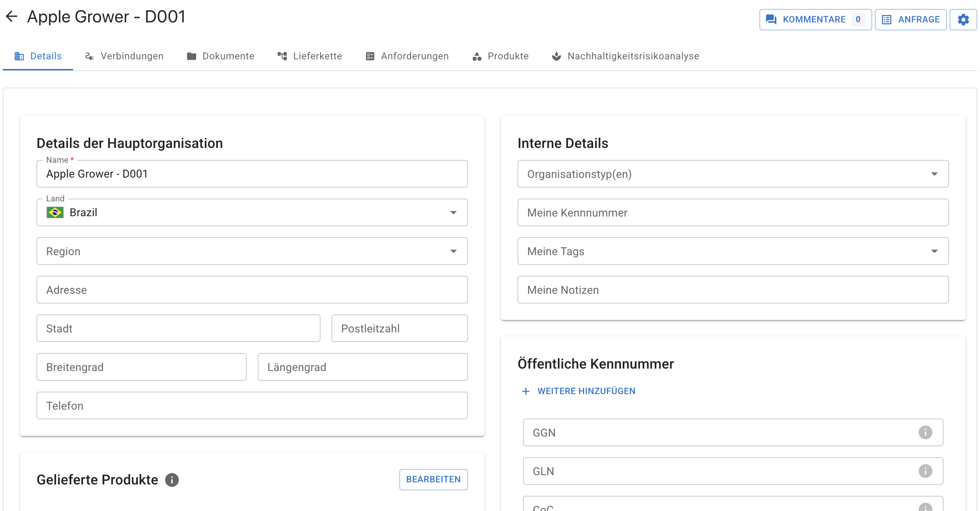Click the Stadt input field

178,328
